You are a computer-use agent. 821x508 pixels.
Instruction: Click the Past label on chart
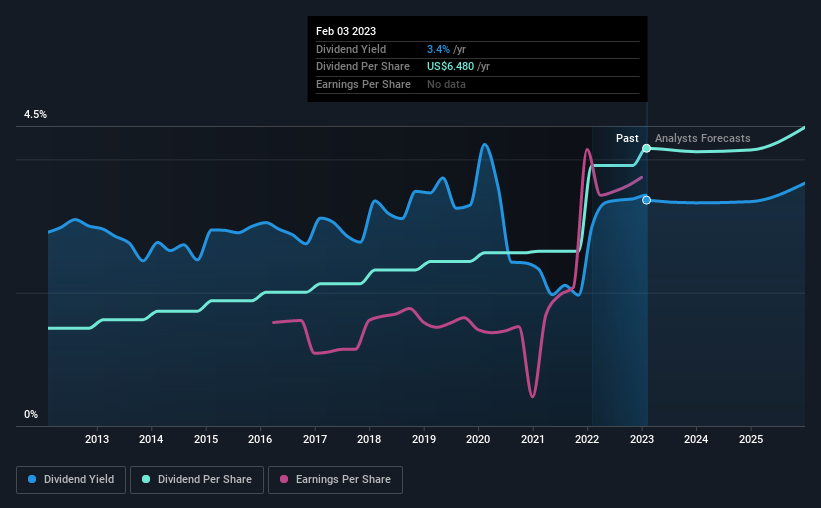click(627, 138)
